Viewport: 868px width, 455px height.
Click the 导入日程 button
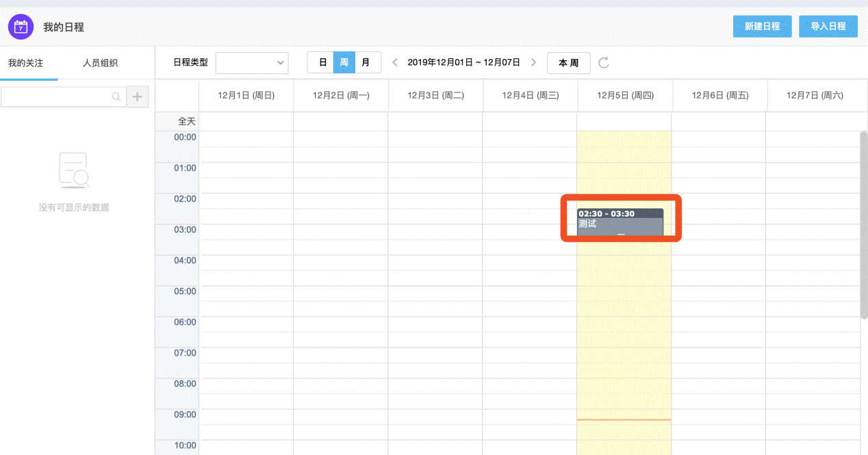pos(828,26)
